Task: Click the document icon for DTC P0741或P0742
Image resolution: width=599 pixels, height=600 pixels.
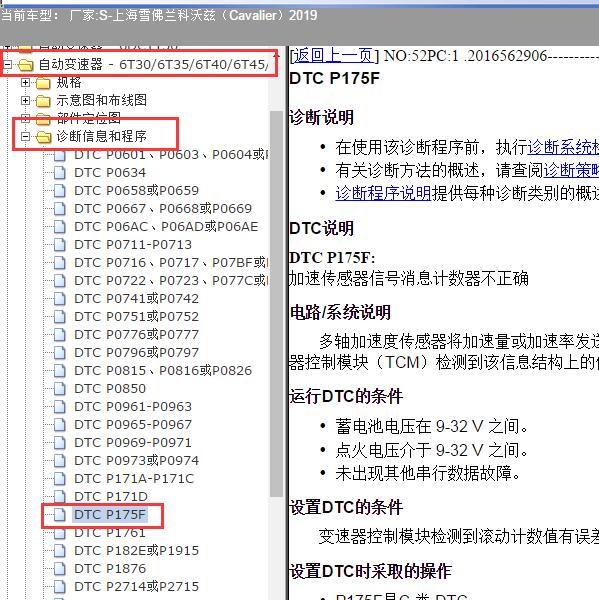Action: [x=60, y=299]
